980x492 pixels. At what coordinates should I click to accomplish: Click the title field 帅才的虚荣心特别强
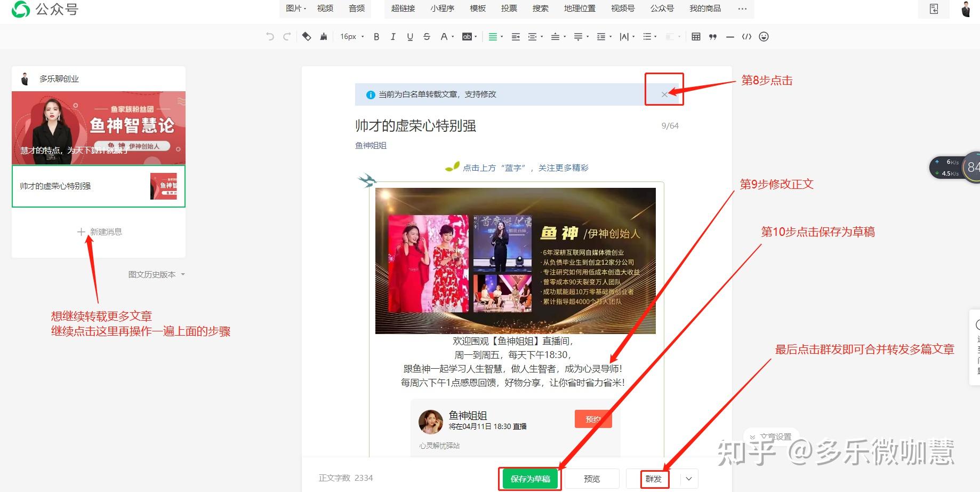point(415,125)
